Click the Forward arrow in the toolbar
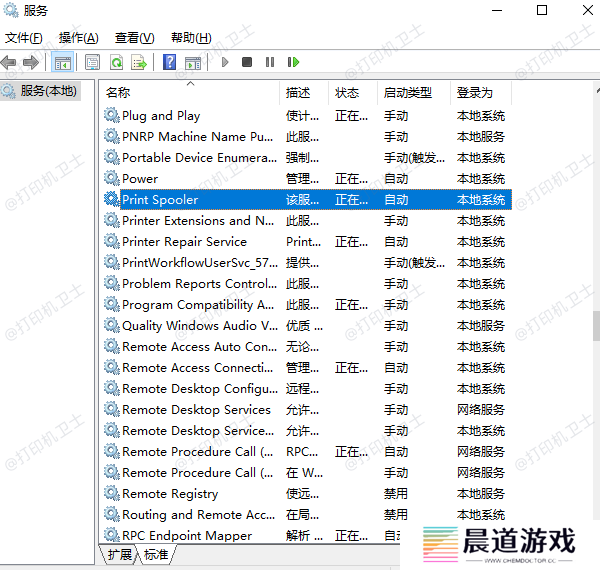Screen dimensions: 600x570 31,62
